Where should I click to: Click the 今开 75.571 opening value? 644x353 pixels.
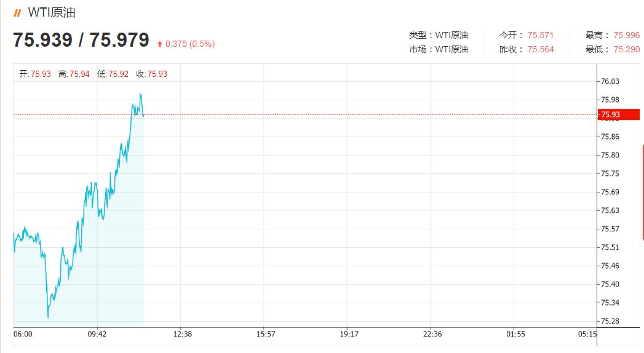pos(540,35)
